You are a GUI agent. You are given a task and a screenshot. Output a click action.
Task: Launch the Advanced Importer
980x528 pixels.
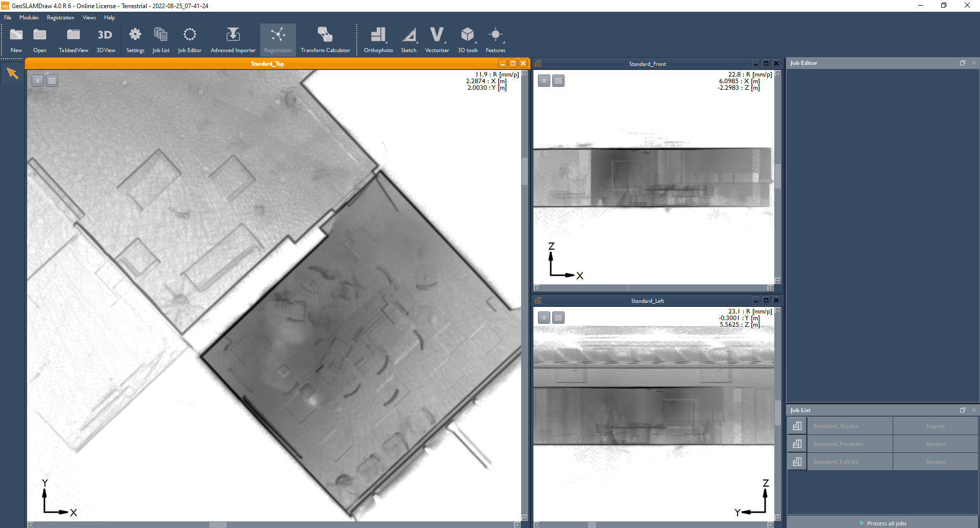click(x=233, y=39)
